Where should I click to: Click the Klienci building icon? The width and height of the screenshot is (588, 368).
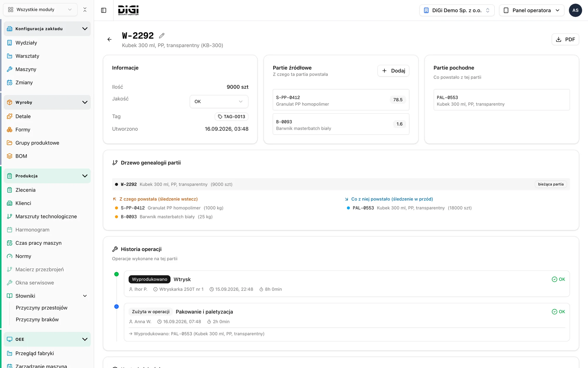pos(10,203)
